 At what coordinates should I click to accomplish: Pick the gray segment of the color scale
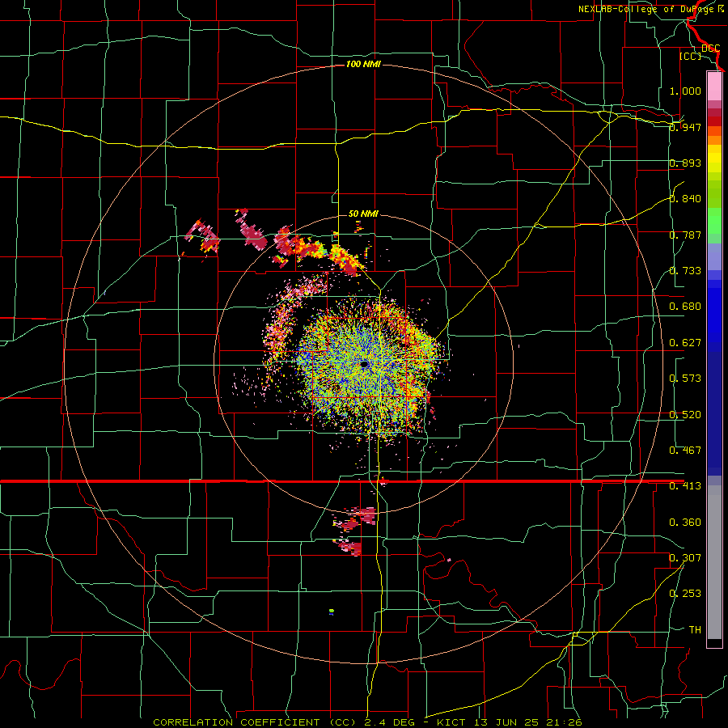pos(714,562)
